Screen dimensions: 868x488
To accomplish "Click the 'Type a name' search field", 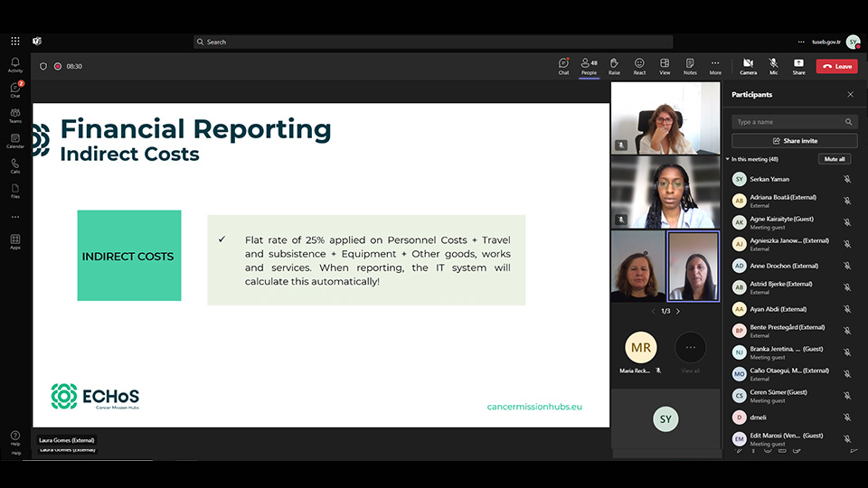I will point(787,122).
